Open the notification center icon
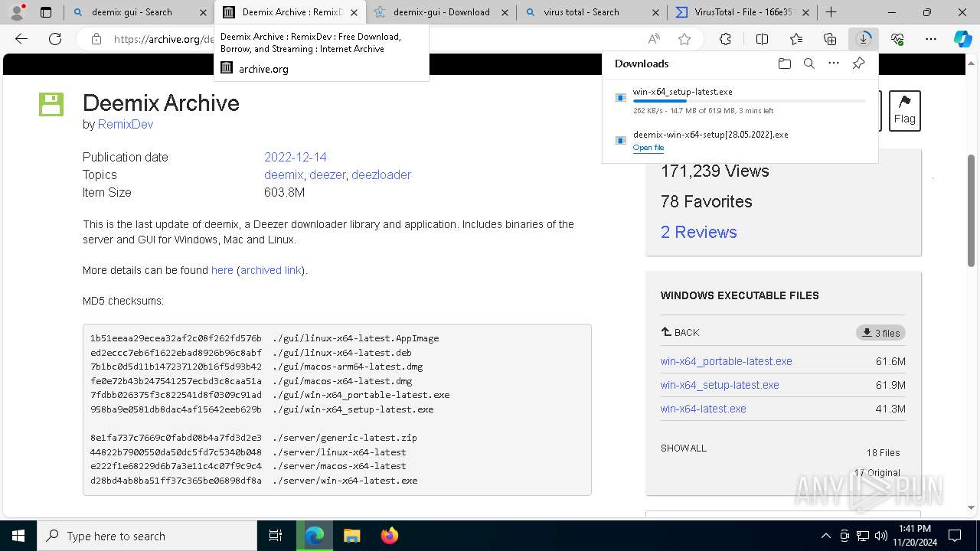This screenshot has width=980, height=551. tap(955, 536)
